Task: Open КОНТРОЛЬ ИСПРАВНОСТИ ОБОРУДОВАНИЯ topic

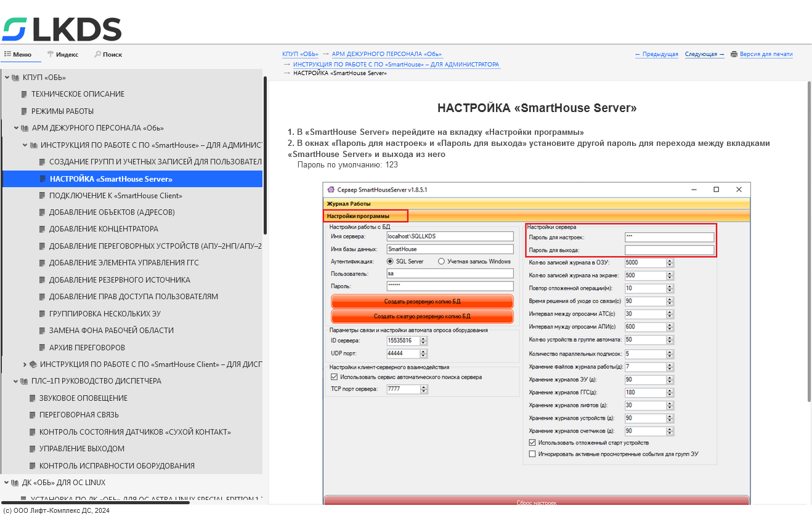Action: (117, 466)
